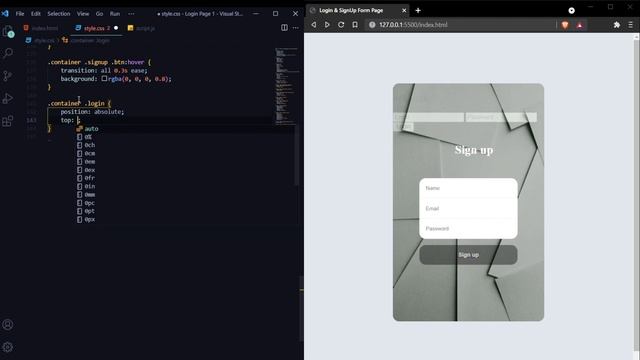Close the Login & SignUp Form Page tab

404,10
